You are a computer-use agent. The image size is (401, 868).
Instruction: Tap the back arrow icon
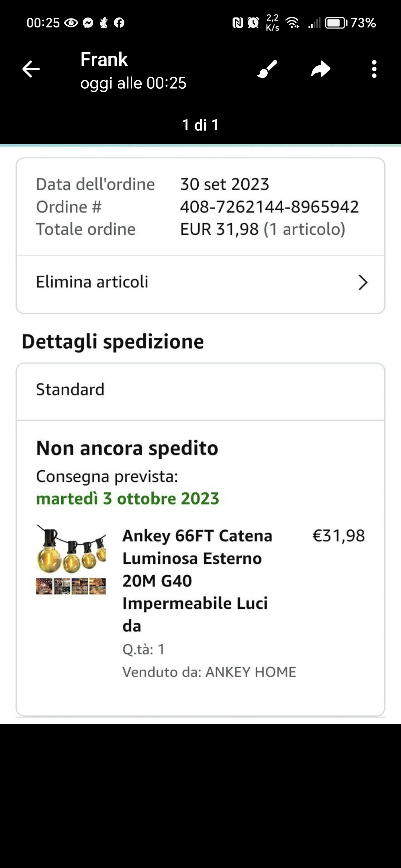pyautogui.click(x=31, y=69)
